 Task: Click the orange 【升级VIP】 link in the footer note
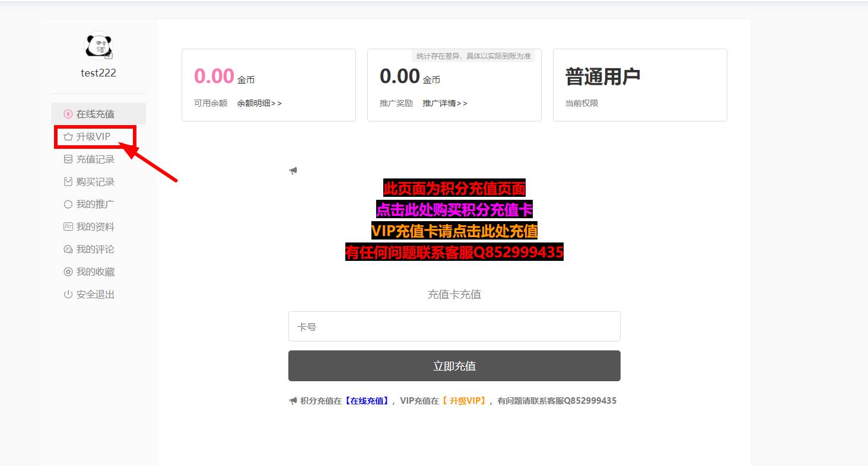[x=465, y=401]
